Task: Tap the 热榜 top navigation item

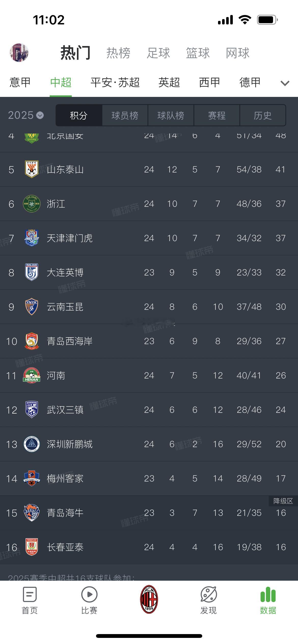Action: point(118,53)
